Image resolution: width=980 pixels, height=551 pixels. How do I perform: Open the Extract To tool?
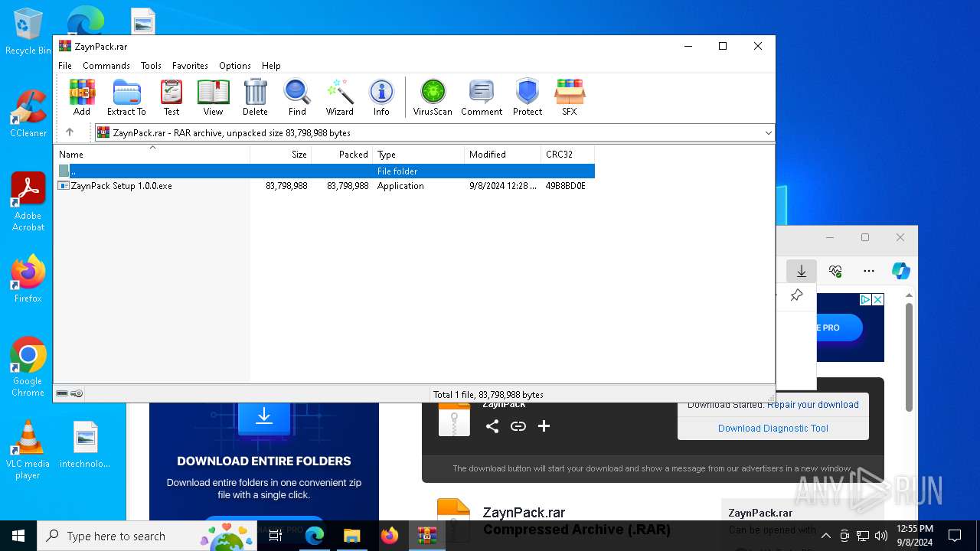click(126, 97)
